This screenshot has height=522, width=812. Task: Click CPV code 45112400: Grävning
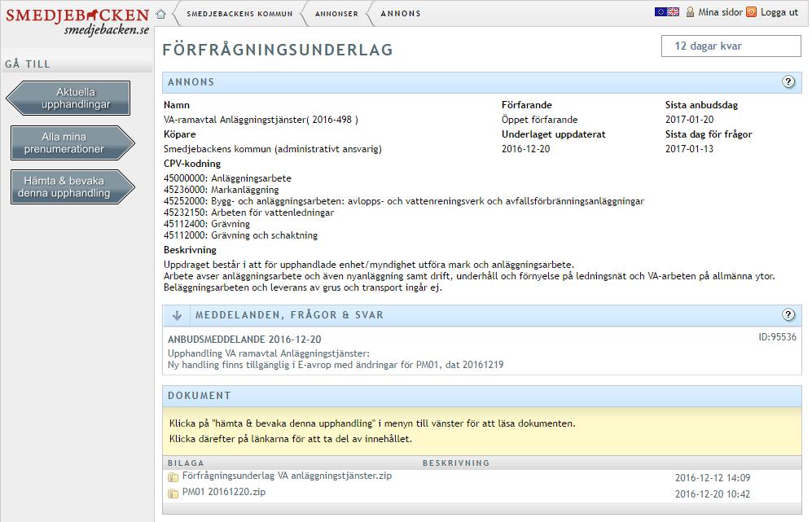click(x=207, y=224)
